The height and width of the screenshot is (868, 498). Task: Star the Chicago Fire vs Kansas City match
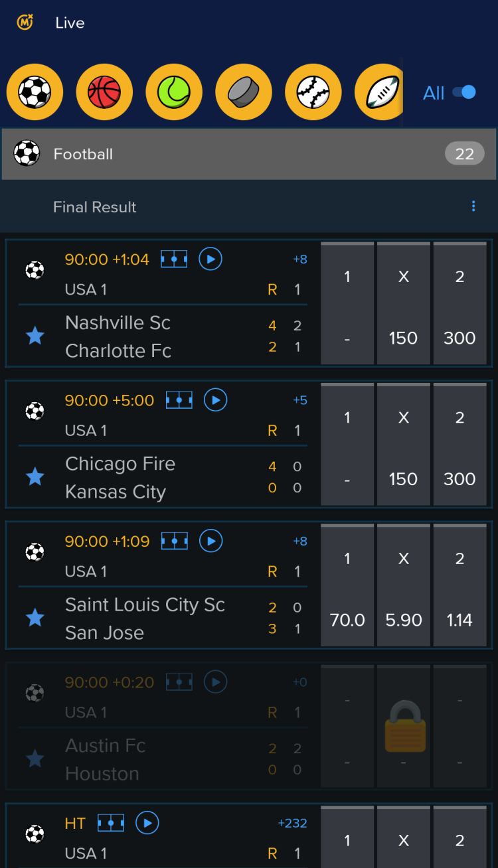pyautogui.click(x=35, y=476)
